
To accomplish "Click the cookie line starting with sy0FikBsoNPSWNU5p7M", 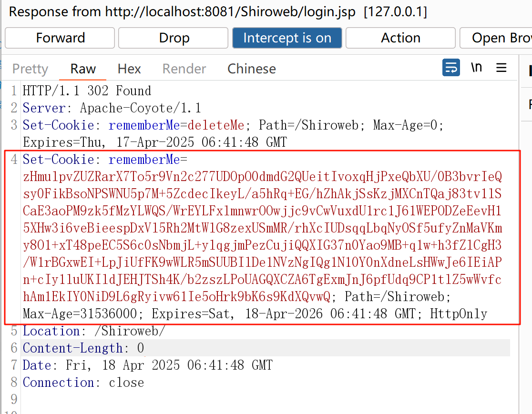I will click(262, 194).
